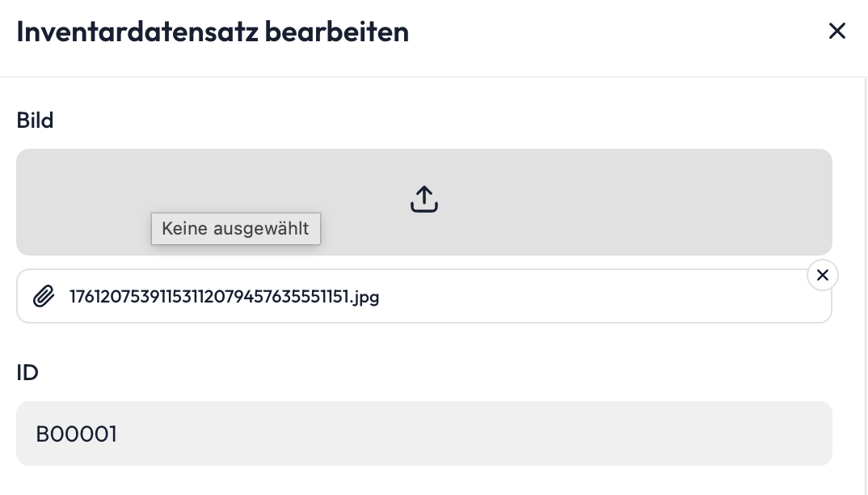Screen dimensions: 868x495
Task: Click the "Inventardatensatz bearbeiten" heading
Action: [x=213, y=32]
